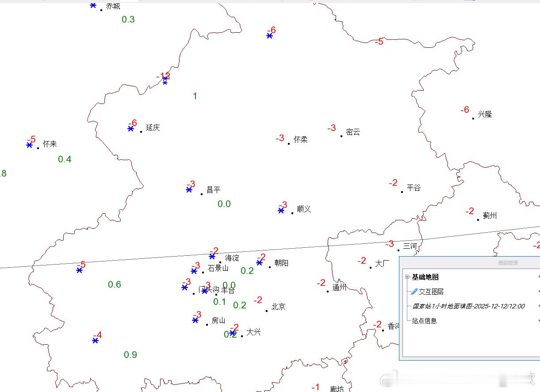This screenshot has width=540, height=392.
Task: Click the green 0.9 precipitation value
Action: 130,354
